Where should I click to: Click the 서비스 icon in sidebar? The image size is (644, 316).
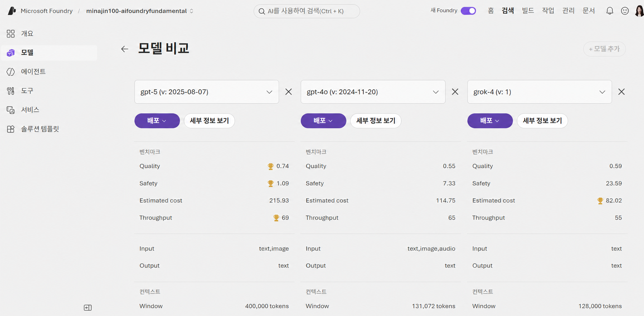pyautogui.click(x=11, y=110)
